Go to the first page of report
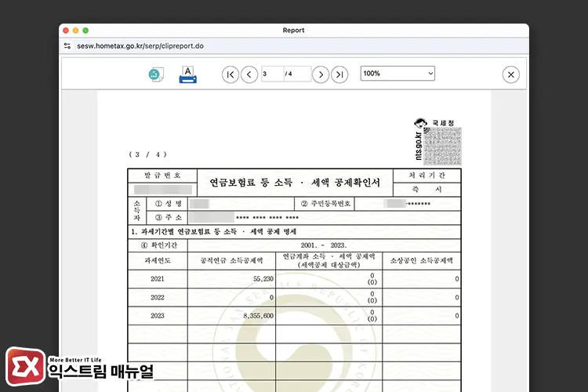This screenshot has height=392, width=588. coord(230,74)
